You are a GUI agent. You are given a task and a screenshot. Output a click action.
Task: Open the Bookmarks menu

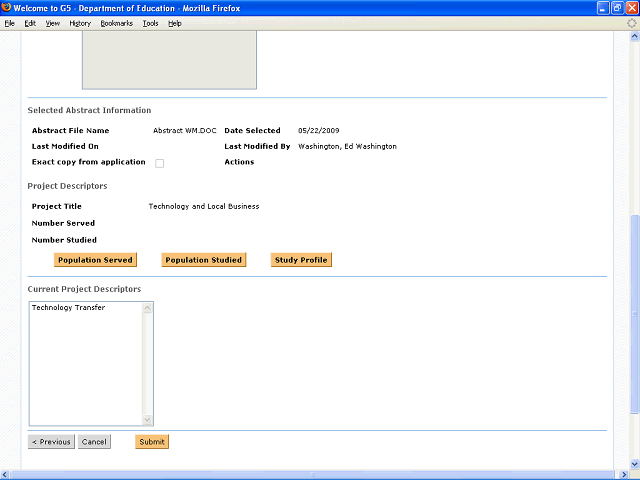[117, 23]
